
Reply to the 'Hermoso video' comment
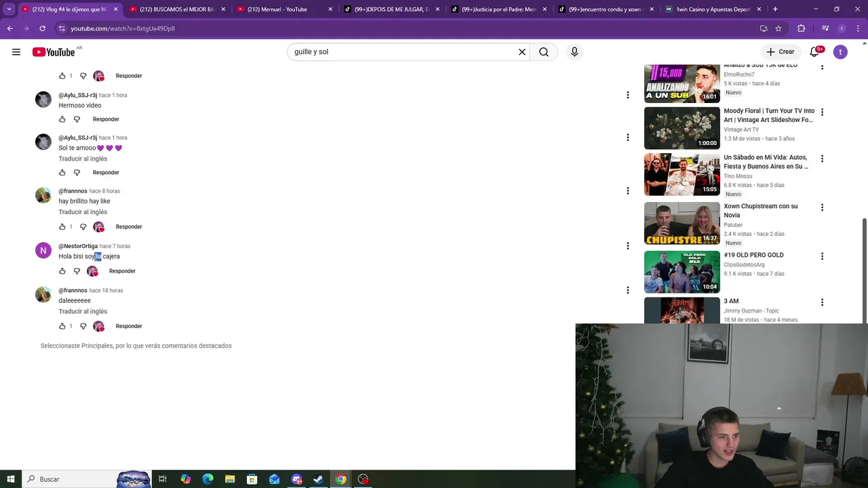[106, 119]
